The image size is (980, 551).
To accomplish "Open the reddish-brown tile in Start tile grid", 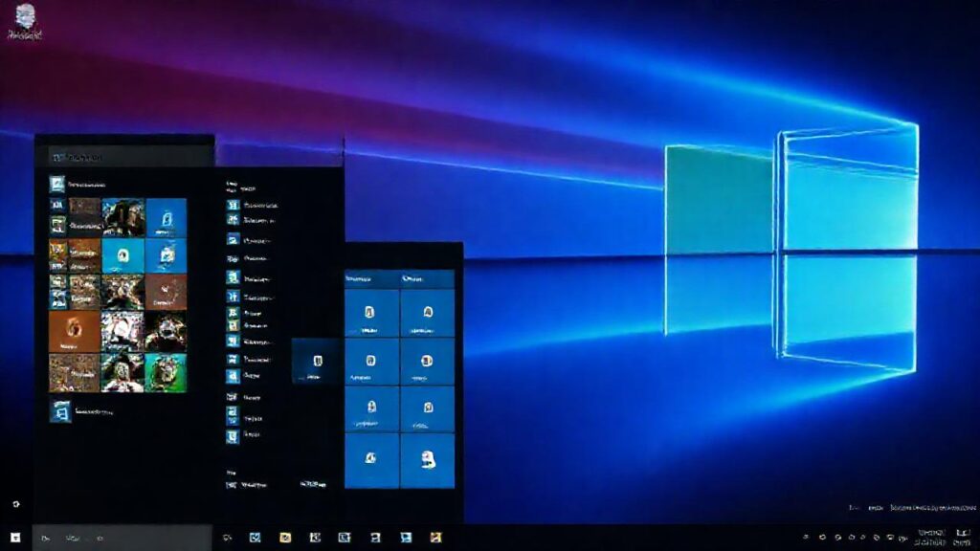I will pyautogui.click(x=166, y=292).
